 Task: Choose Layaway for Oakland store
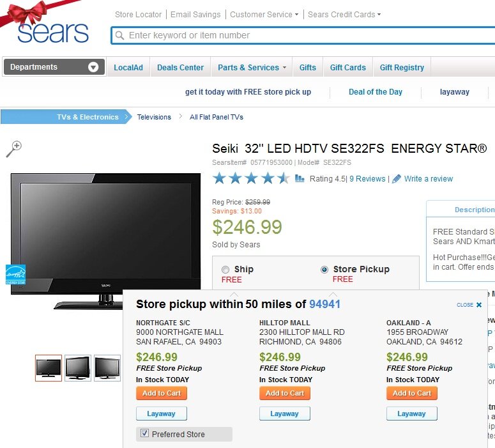(x=412, y=413)
